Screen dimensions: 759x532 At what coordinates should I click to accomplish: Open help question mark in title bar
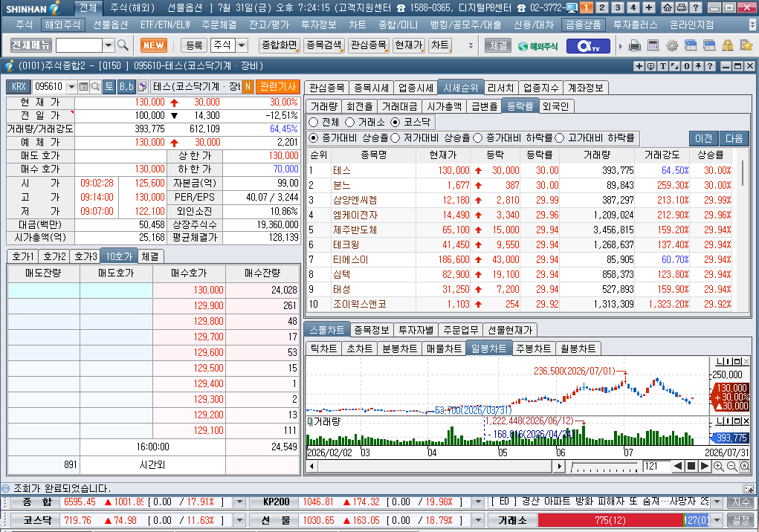coord(696,7)
